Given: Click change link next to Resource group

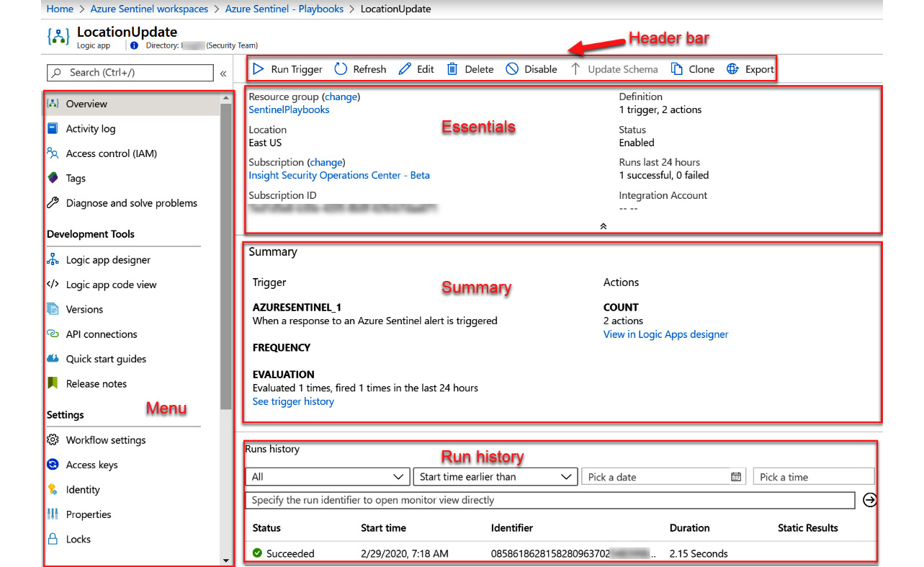Looking at the screenshot, I should click(341, 97).
